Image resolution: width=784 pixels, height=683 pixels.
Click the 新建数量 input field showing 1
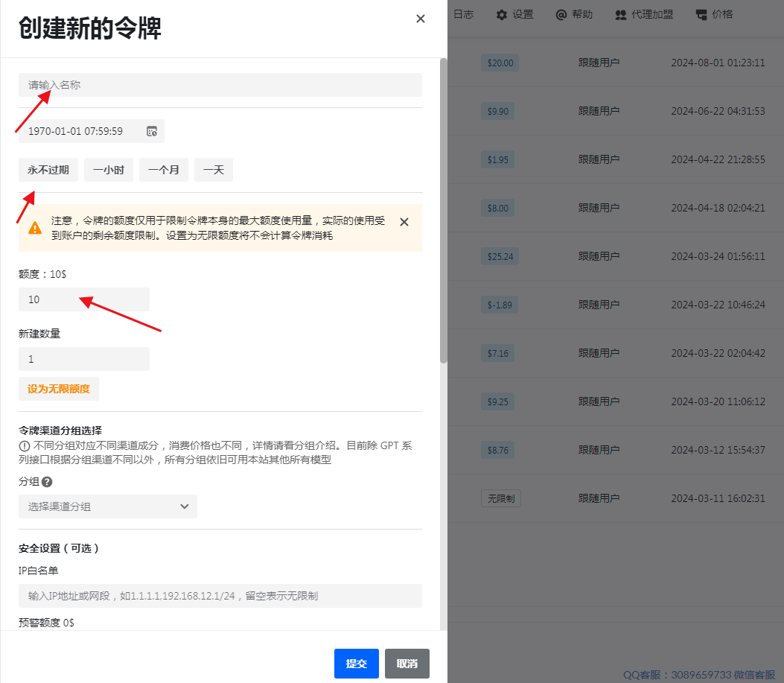(84, 359)
